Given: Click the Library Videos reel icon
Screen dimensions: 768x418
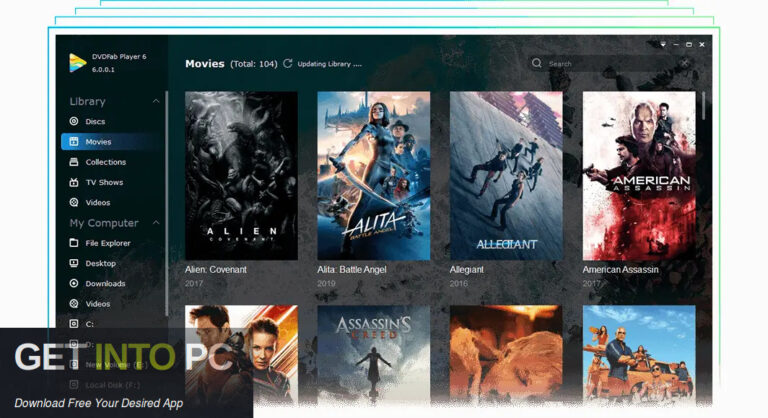Looking at the screenshot, I should pos(74,202).
